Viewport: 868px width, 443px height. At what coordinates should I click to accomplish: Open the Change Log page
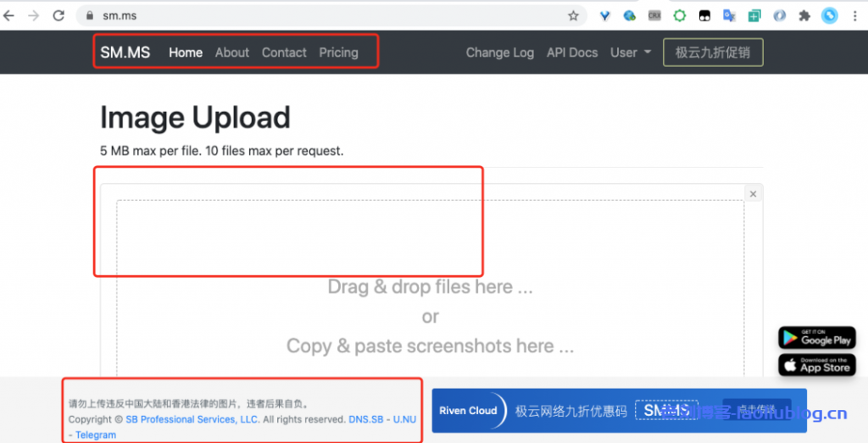[x=500, y=53]
